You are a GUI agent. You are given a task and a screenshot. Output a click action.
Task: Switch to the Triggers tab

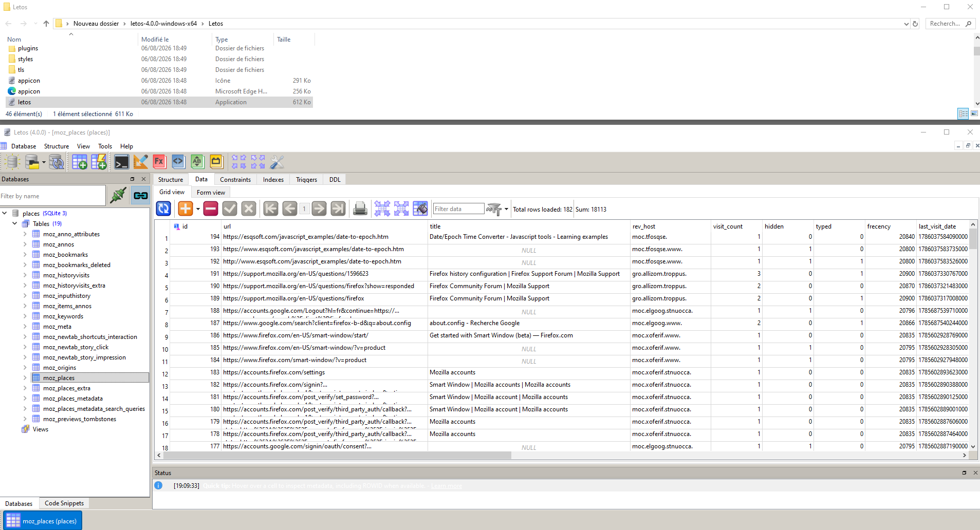tap(307, 180)
